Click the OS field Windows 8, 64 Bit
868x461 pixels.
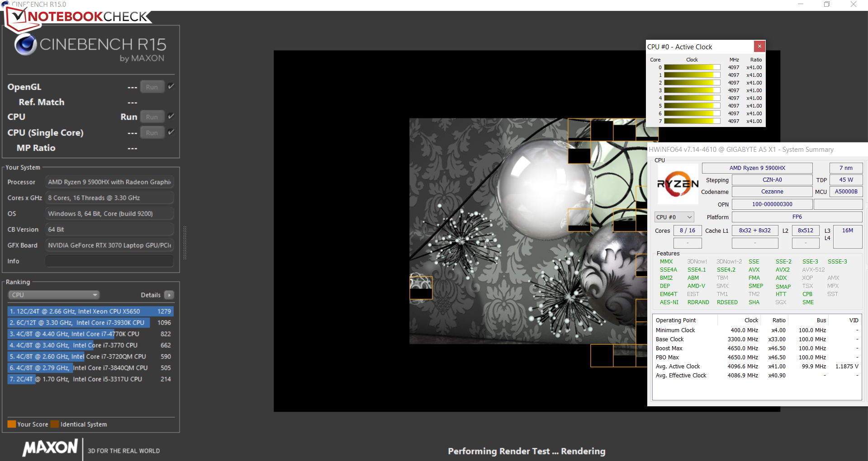(109, 214)
